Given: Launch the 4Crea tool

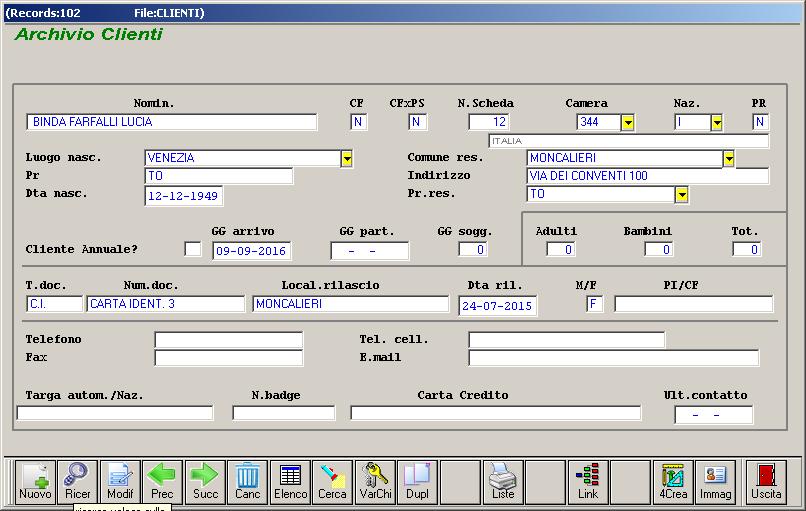Looking at the screenshot, I should (x=673, y=482).
